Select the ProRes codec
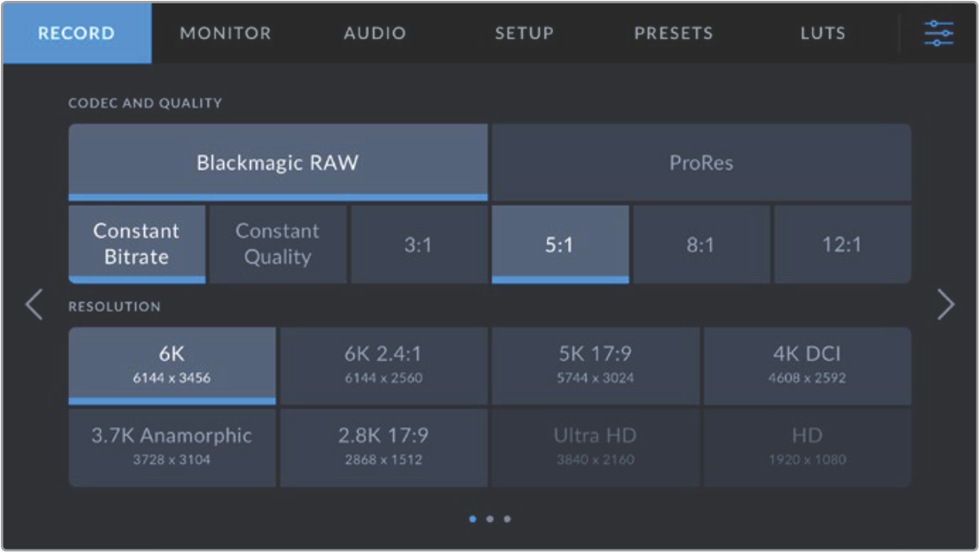The image size is (980, 553). (x=701, y=163)
